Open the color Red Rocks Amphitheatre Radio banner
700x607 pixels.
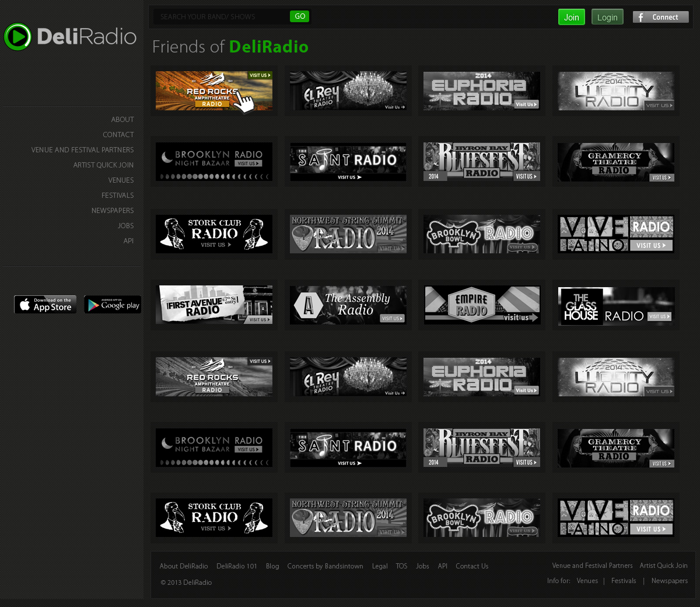pyautogui.click(x=214, y=91)
